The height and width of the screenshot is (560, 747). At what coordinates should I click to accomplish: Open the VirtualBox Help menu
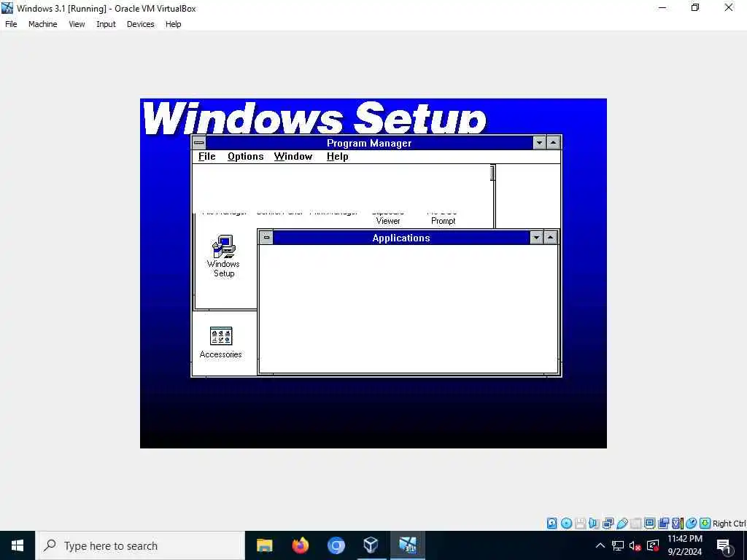click(174, 24)
